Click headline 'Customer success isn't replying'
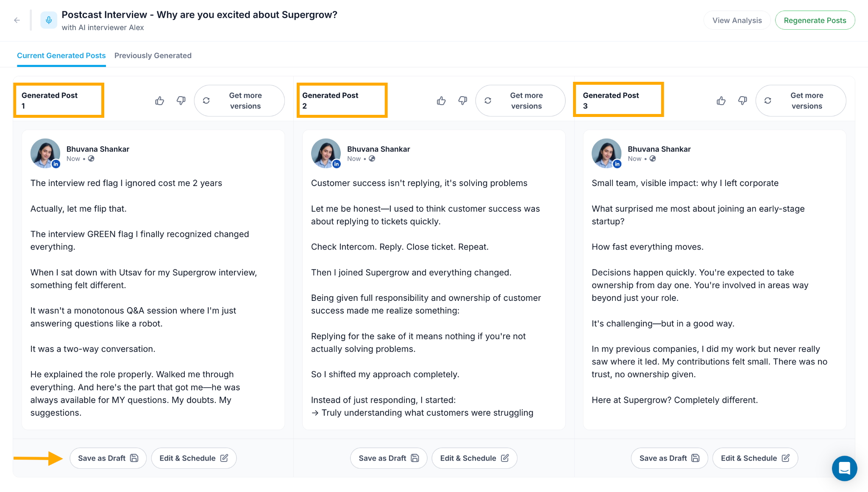The height and width of the screenshot is (492, 868). 419,183
